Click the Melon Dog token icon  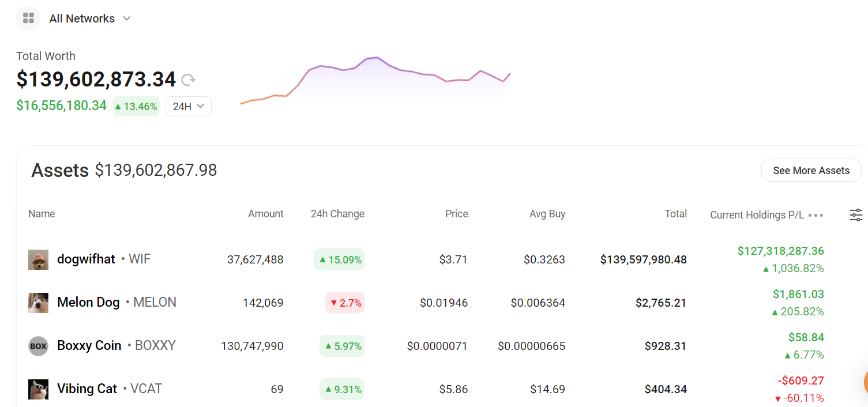[x=38, y=303]
